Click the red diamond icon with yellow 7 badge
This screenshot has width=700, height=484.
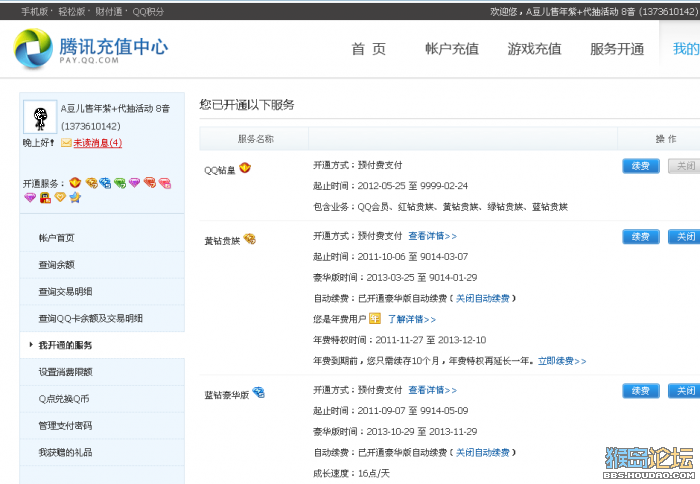tap(150, 183)
